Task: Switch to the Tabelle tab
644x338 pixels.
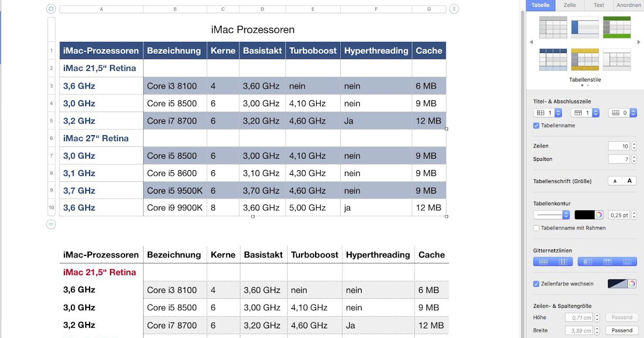Action: click(x=540, y=5)
